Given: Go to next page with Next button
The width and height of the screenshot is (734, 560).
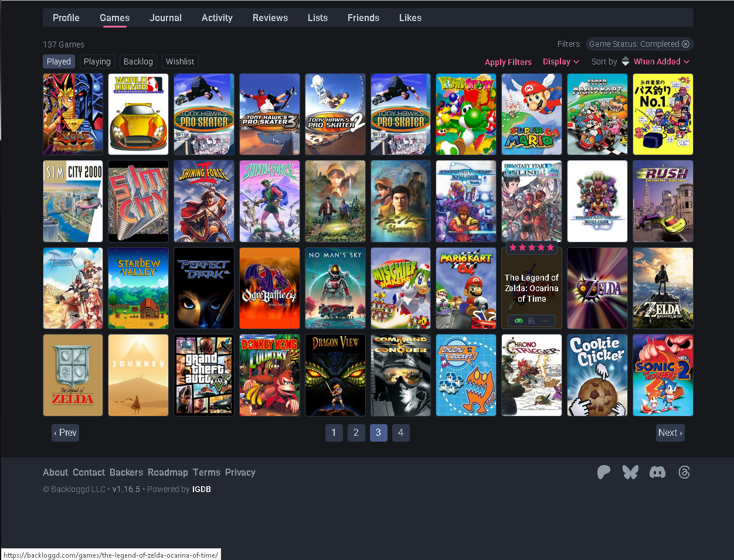Looking at the screenshot, I should (670, 433).
